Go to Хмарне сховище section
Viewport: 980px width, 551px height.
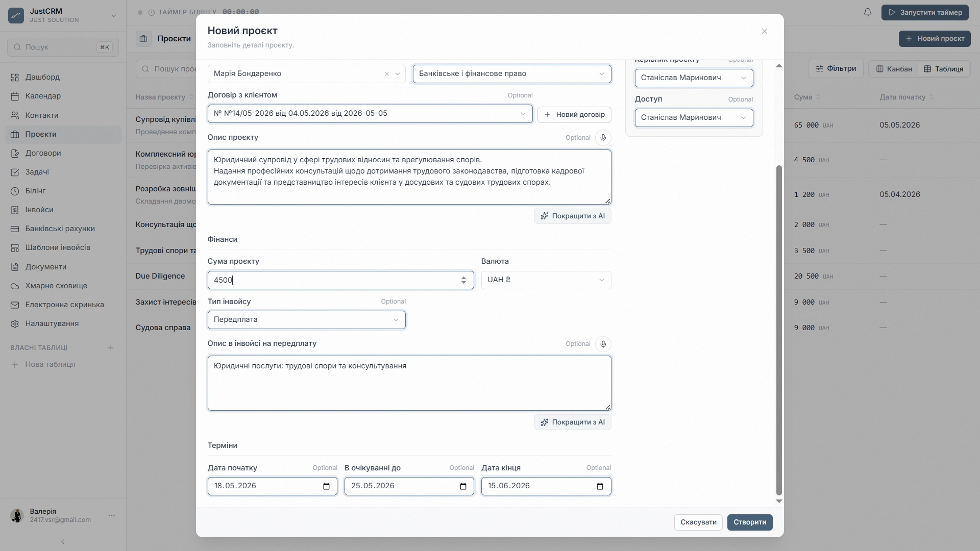63,286
